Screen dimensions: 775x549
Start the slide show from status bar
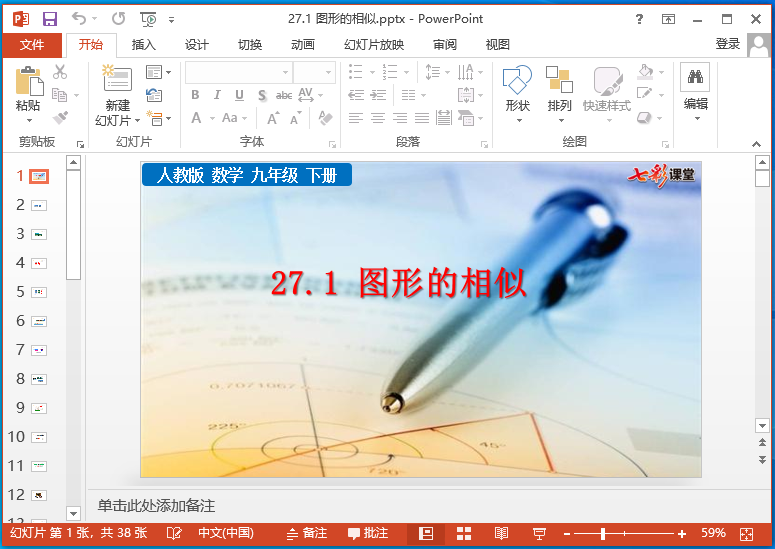click(x=539, y=534)
